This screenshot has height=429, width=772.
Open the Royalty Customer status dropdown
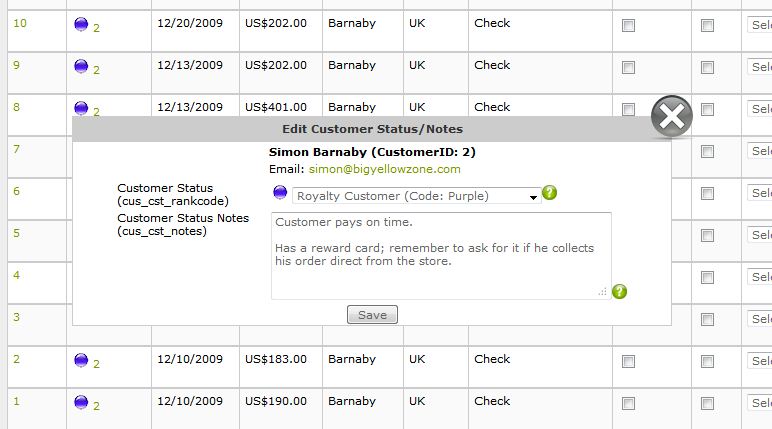coord(417,196)
